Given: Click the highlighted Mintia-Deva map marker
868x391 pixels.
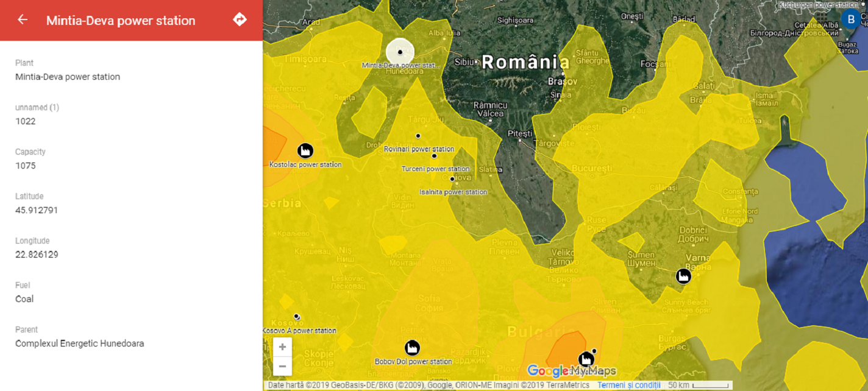Looking at the screenshot, I should point(400,52).
